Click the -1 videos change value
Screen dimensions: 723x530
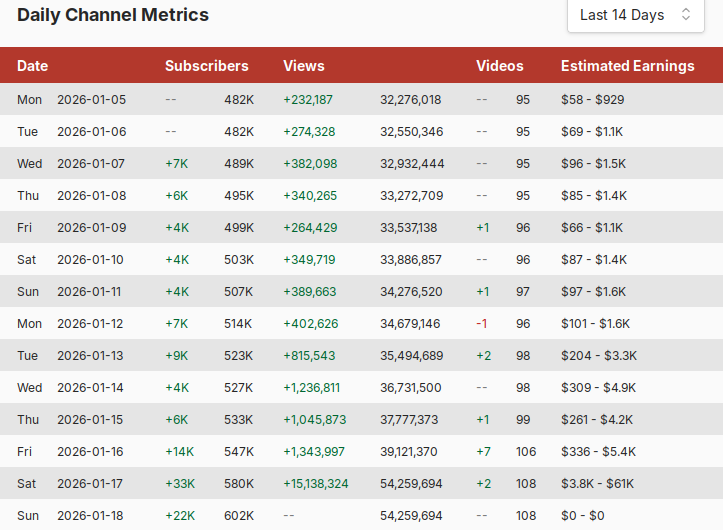(482, 324)
